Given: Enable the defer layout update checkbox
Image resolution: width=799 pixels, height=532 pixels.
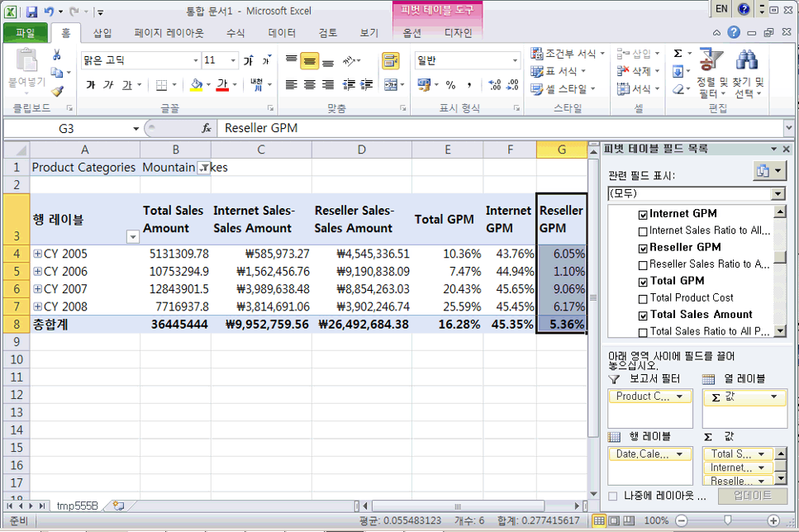Looking at the screenshot, I should [x=613, y=496].
